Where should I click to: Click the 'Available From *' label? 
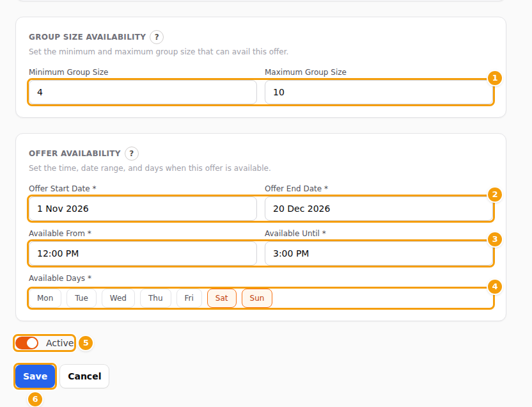pos(60,233)
